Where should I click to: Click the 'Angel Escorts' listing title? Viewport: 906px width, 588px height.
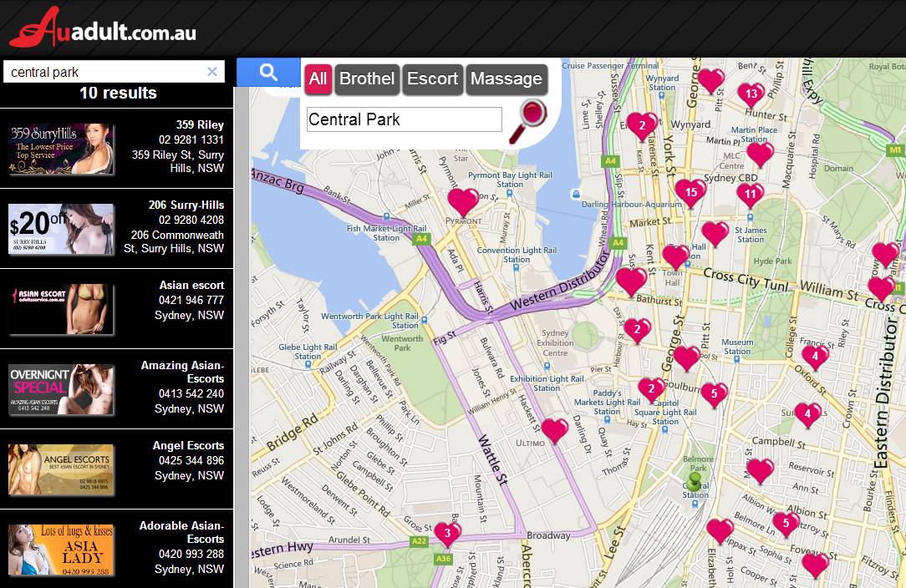(188, 446)
